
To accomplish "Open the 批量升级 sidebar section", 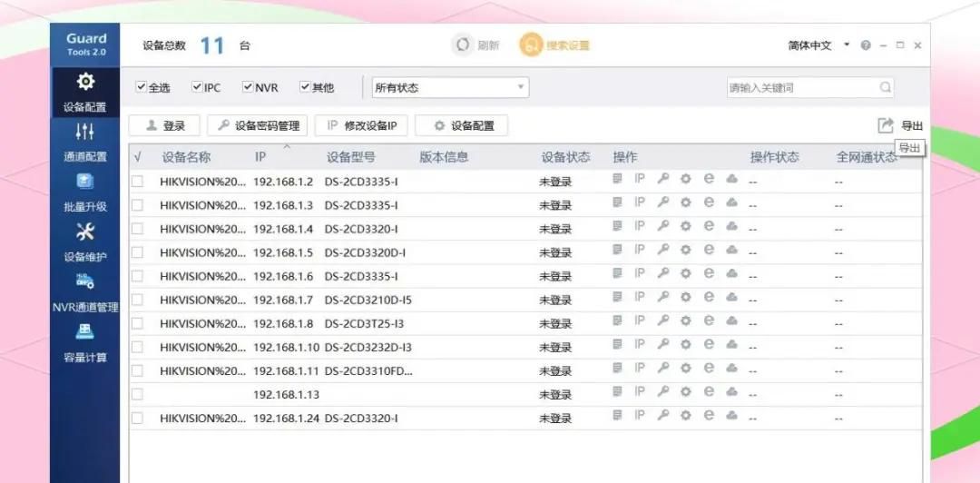I will tap(85, 192).
